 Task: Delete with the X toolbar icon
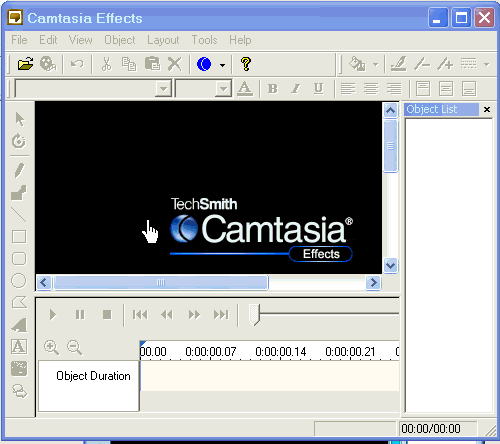[175, 64]
